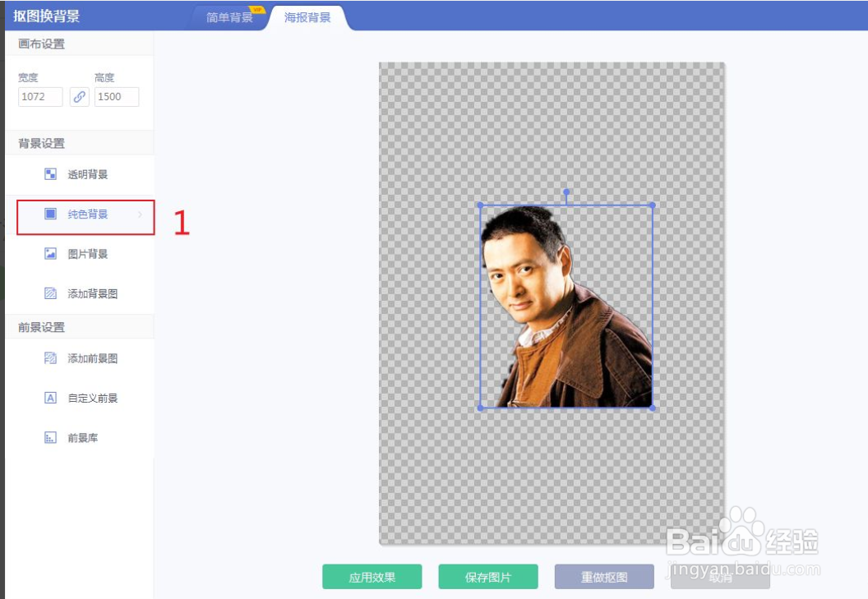Viewport: 868px width, 599px height.
Task: Click the 高度 label
Action: pyautogui.click(x=104, y=77)
